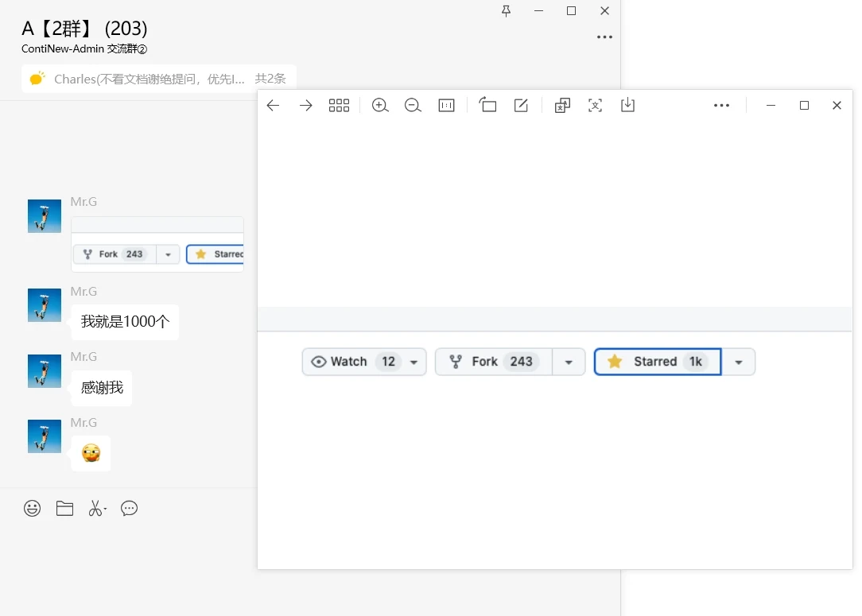The height and width of the screenshot is (616, 862).
Task: Maximize the image viewer window
Action: tap(804, 105)
